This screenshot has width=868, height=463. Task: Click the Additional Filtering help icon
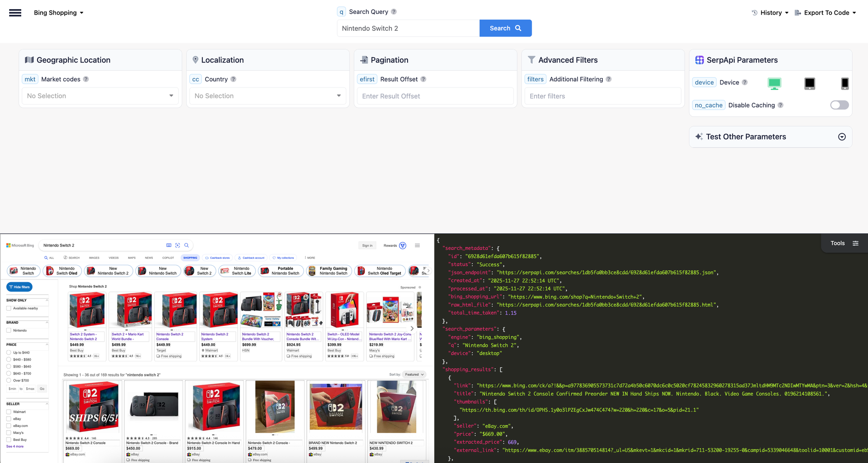click(x=608, y=79)
